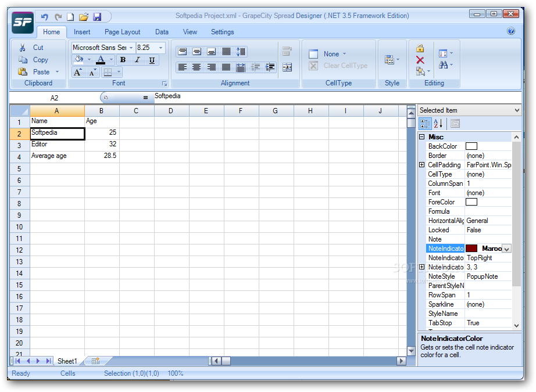Expand the CellPadding property
Image resolution: width=536 pixels, height=392 pixels.
[x=422, y=165]
